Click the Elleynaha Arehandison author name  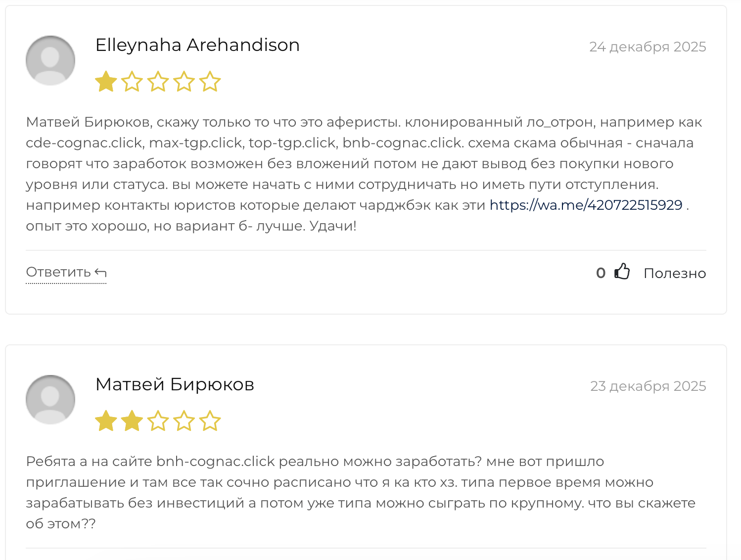(197, 45)
